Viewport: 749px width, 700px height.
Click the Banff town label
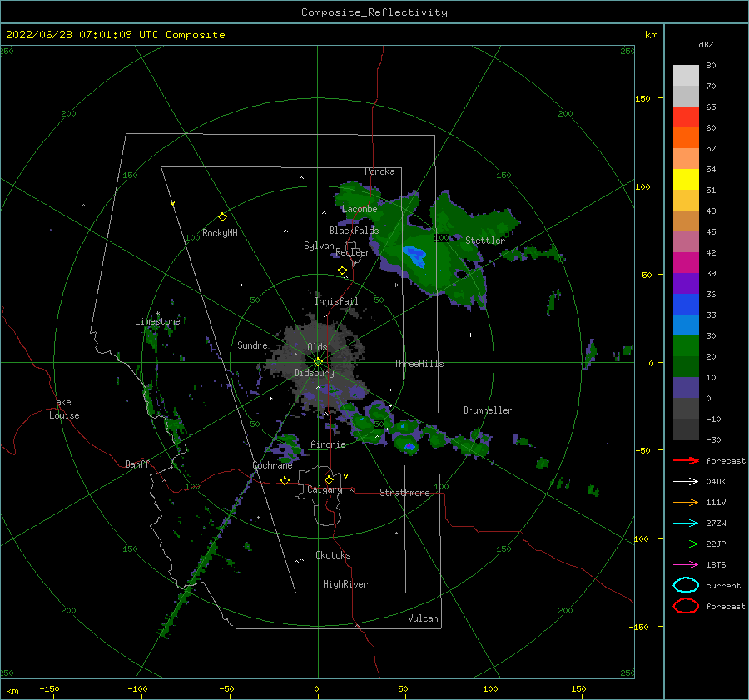(137, 464)
